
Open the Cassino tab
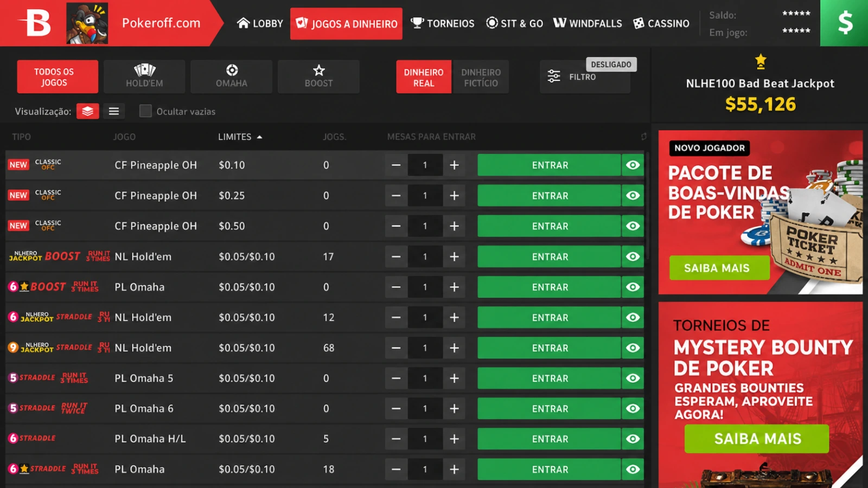tap(661, 23)
